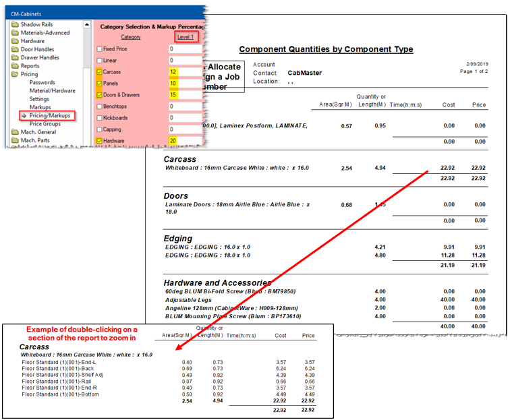Tick the Benchtops checkbox
The image size is (510, 420).
[x=100, y=107]
